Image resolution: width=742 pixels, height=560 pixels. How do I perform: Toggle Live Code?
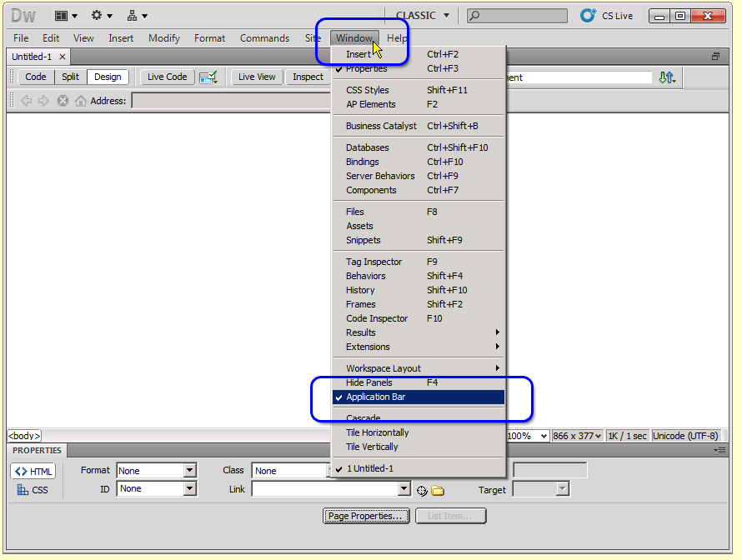tap(167, 77)
